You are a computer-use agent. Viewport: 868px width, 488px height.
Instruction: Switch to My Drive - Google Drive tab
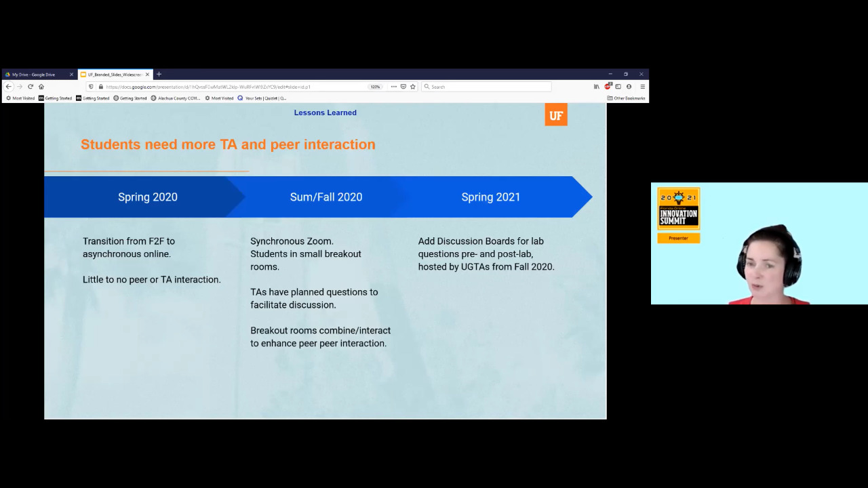[34, 75]
